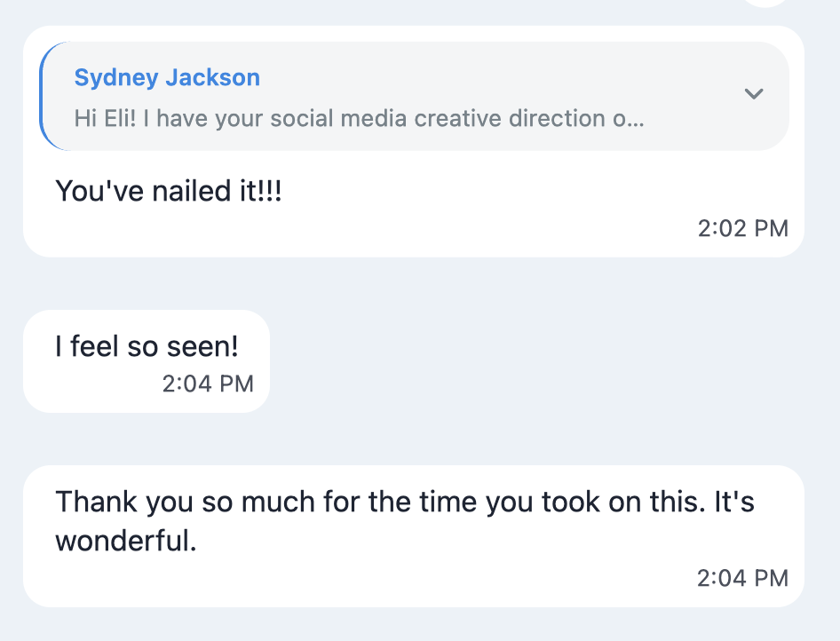The width and height of the screenshot is (840, 641).
Task: Expand the quoted Sydney Jackson message chevron
Action: 754,94
